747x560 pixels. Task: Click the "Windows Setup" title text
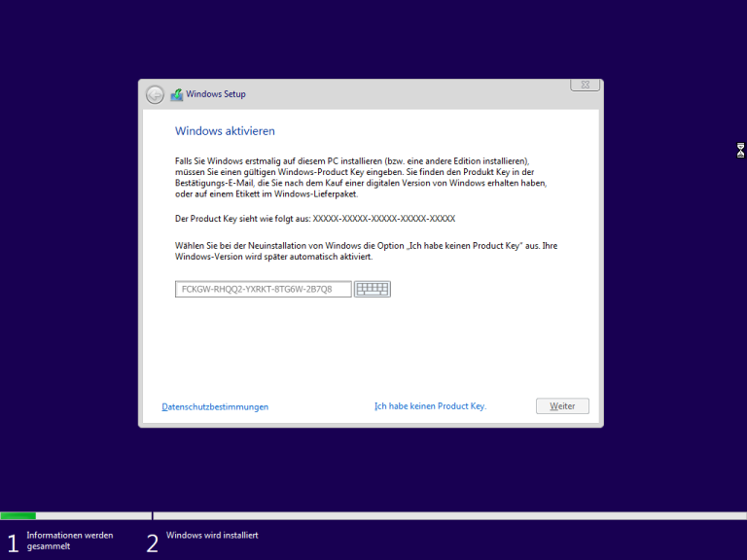click(x=216, y=94)
